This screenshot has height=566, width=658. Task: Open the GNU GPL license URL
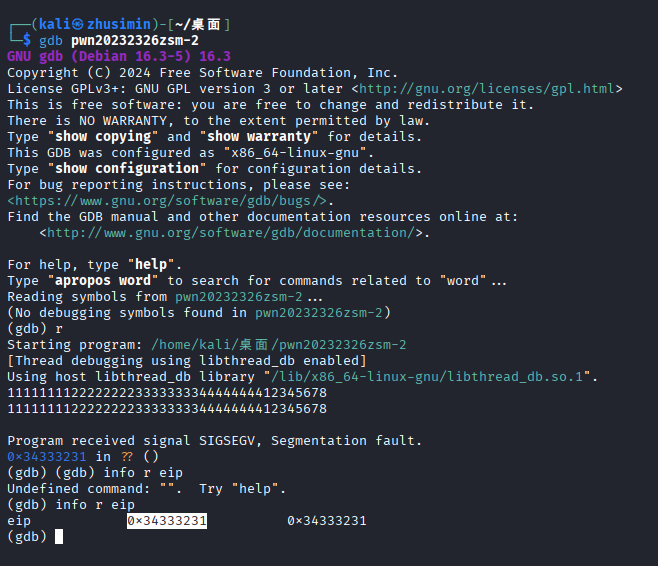coord(490,89)
